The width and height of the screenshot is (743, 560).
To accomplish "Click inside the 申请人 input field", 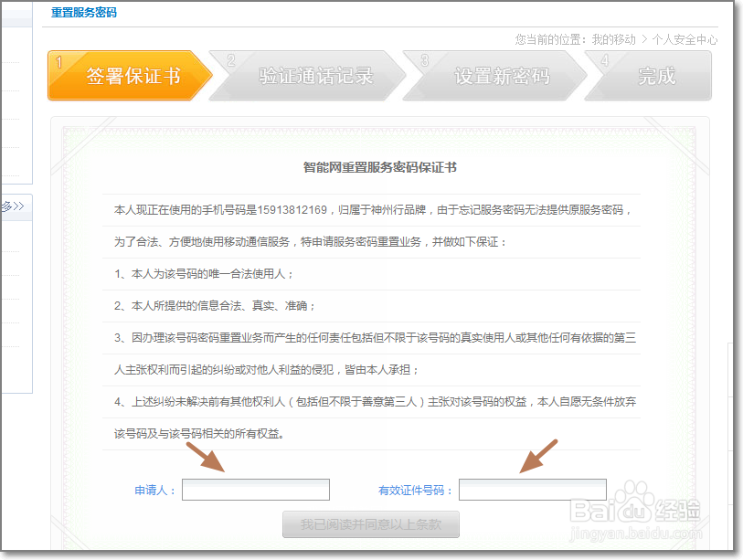I will point(255,489).
